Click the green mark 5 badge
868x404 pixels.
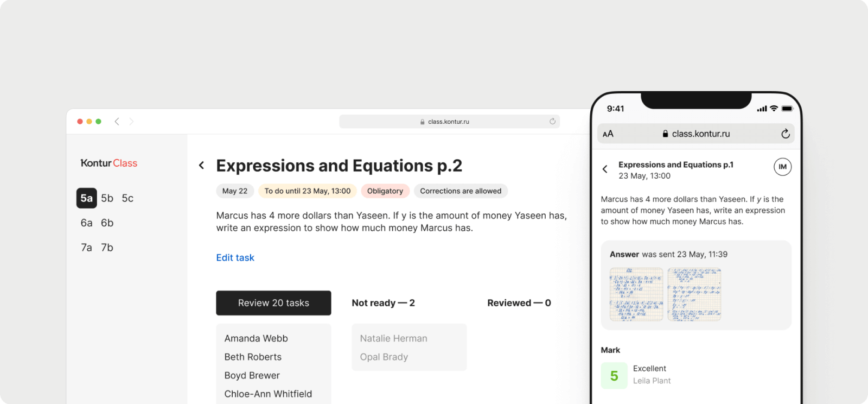click(x=614, y=375)
